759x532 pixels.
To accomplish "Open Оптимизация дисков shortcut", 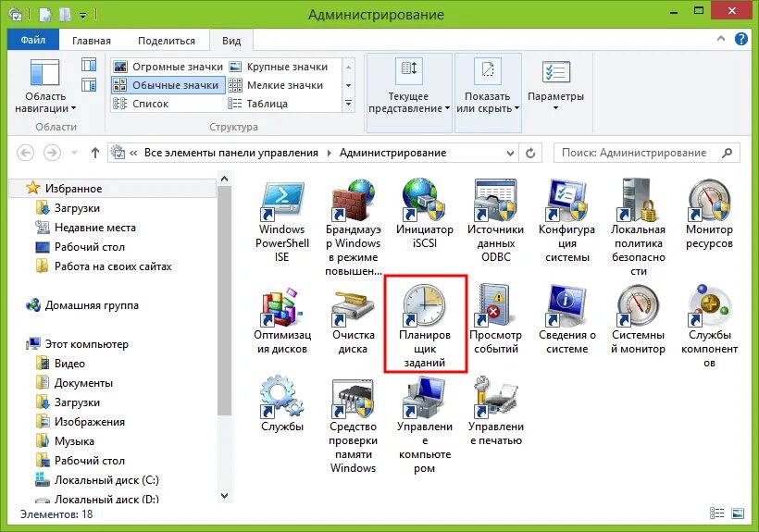I will pos(281,320).
